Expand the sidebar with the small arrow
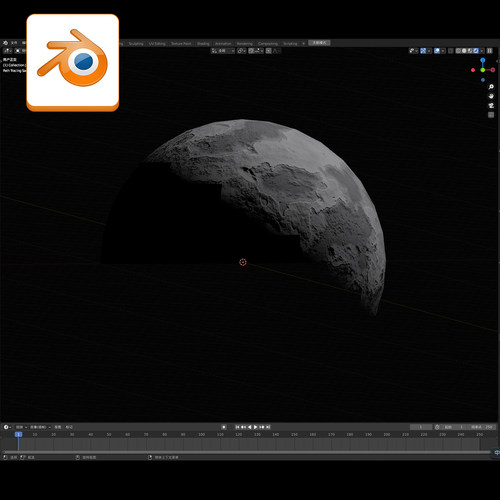 point(497,61)
